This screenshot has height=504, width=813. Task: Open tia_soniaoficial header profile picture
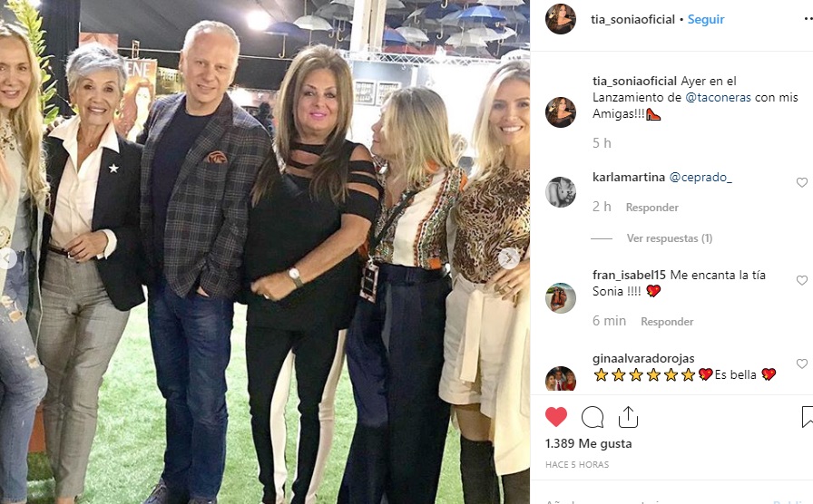click(561, 19)
